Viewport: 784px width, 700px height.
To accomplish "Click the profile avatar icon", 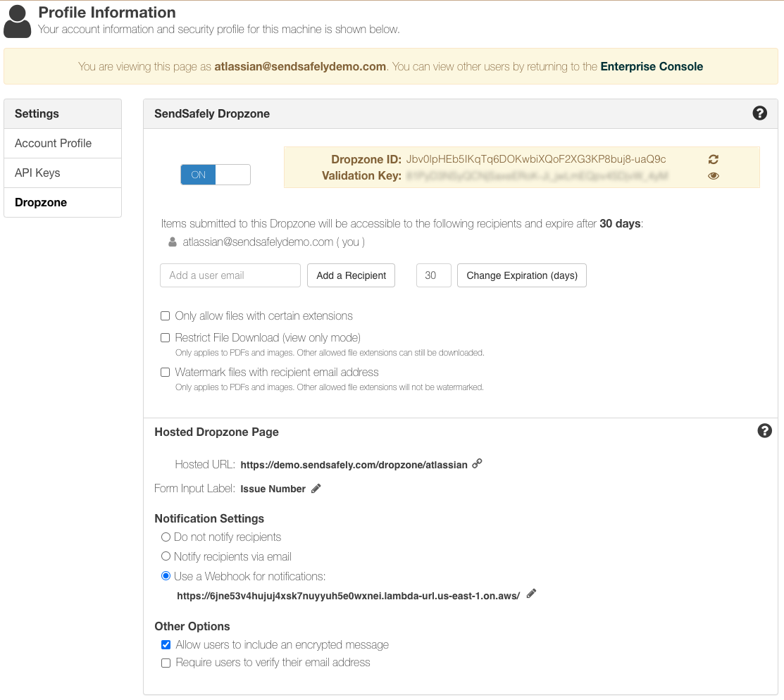I will 18,21.
